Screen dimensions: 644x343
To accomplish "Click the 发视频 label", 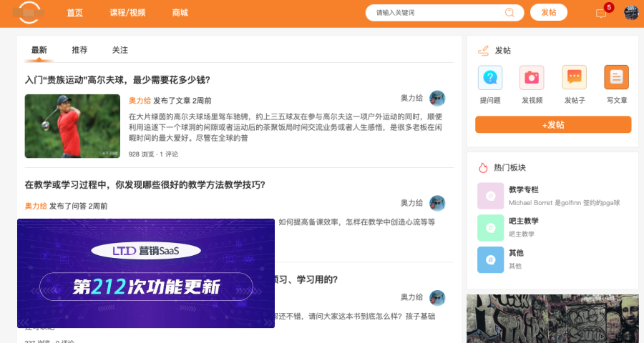I will (x=532, y=100).
